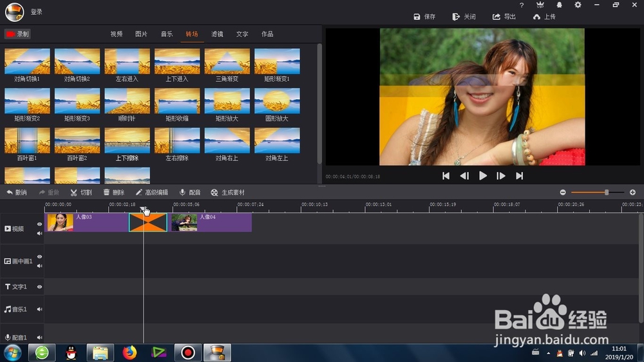Screen dimensions: 644x362
Task: Click the scissors 切割 cut tool
Action: (81, 193)
